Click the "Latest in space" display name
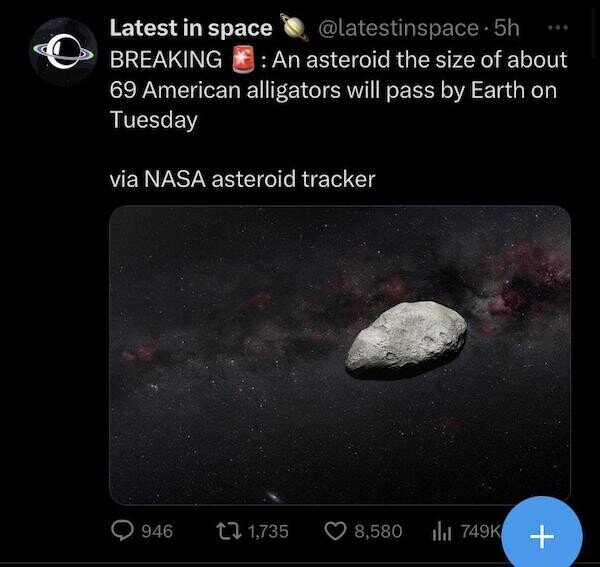Screen dimensions: 600x567 (190, 28)
